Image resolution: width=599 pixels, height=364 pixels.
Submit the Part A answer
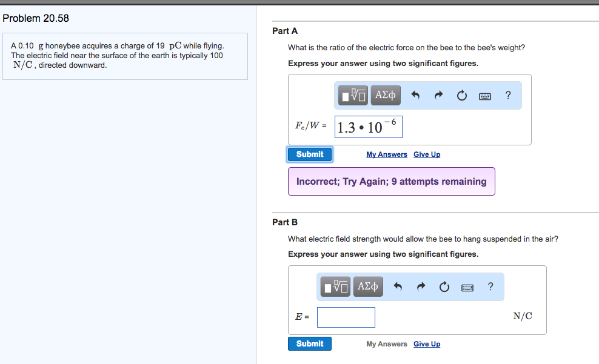click(x=310, y=154)
